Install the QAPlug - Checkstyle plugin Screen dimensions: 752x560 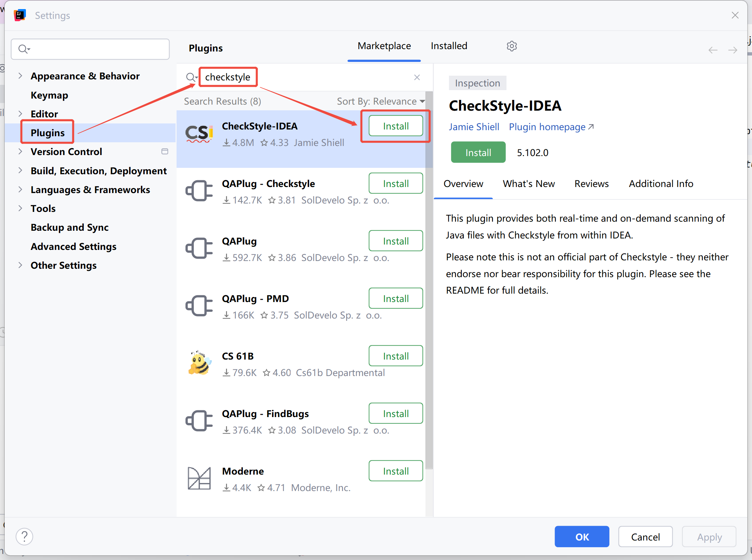tap(396, 183)
